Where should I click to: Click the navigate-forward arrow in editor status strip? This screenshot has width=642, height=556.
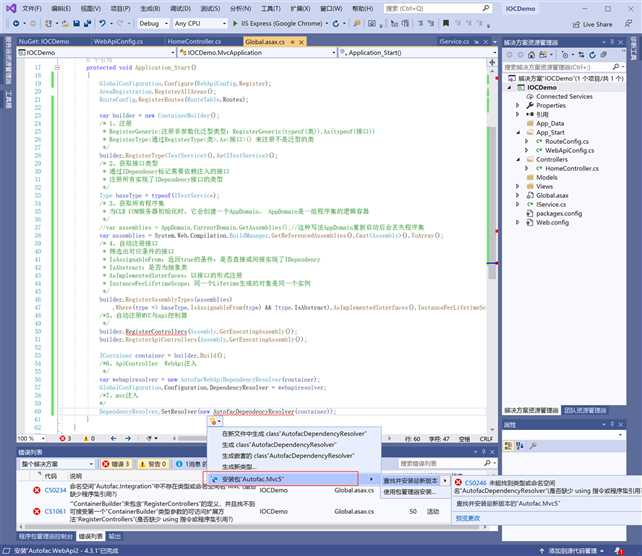point(128,438)
